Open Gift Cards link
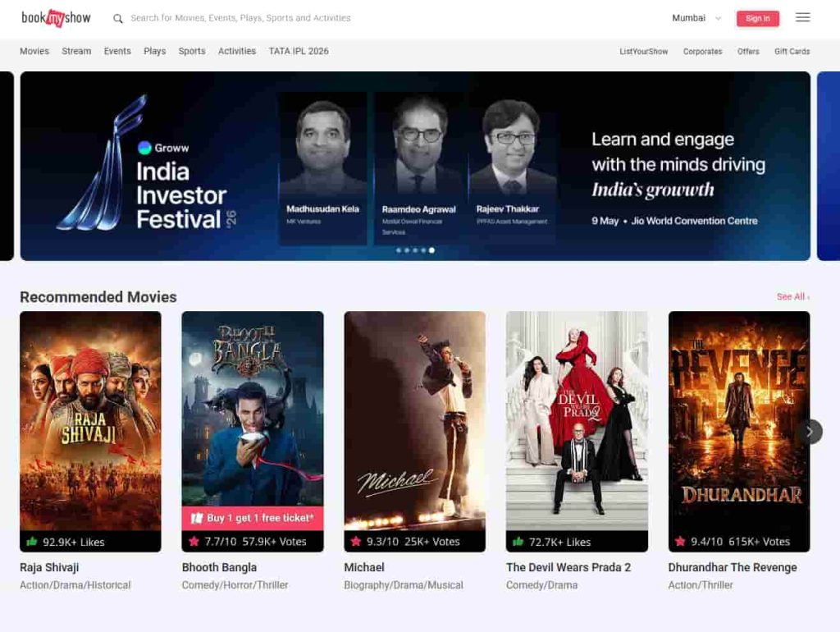This screenshot has width=840, height=632. point(792,52)
